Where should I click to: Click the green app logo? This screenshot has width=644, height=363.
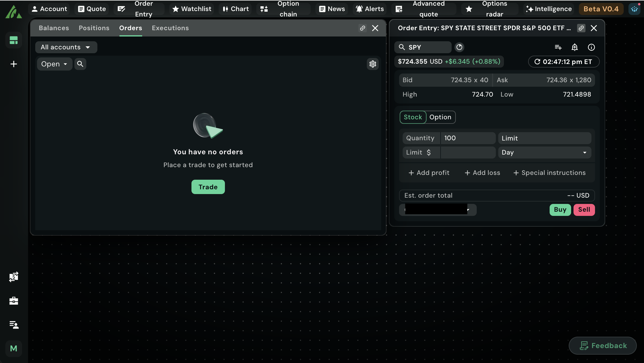click(13, 12)
